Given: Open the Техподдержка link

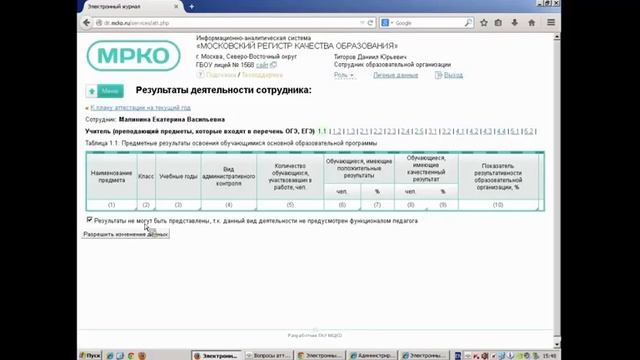Looking at the screenshot, I should [262, 75].
